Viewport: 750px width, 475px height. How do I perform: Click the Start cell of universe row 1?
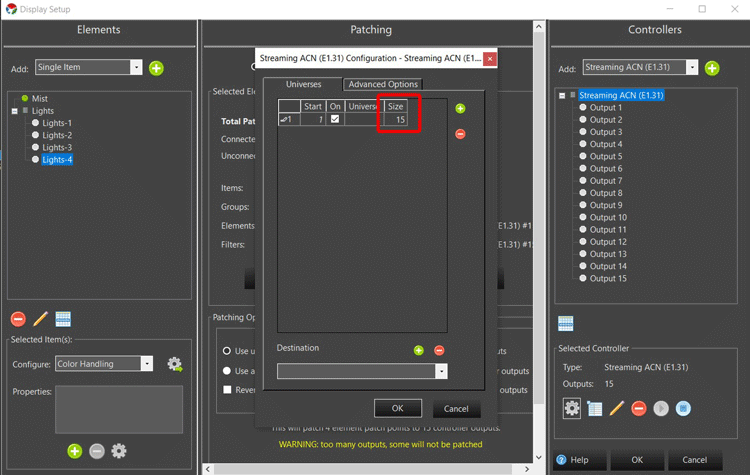coord(313,120)
